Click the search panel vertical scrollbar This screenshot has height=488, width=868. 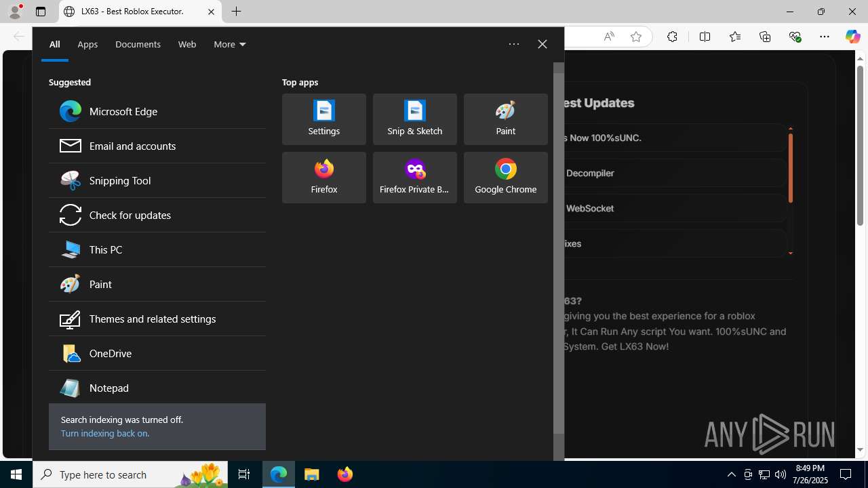(x=559, y=253)
